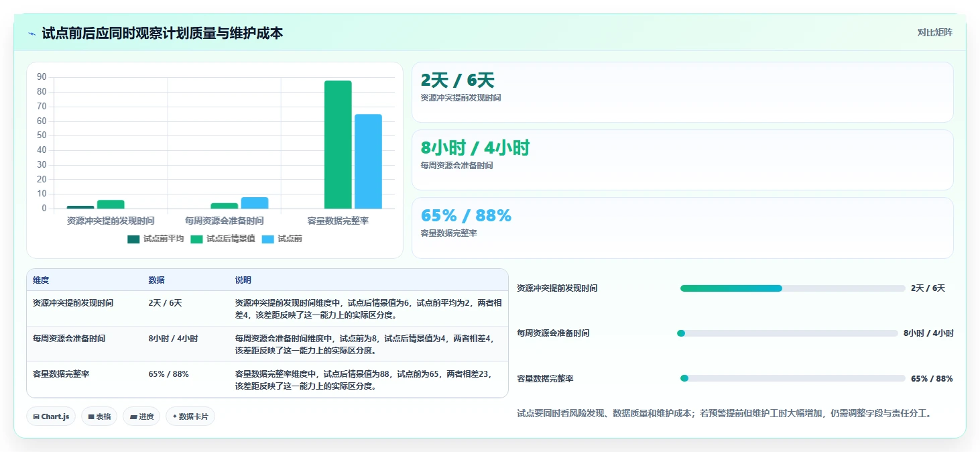Click the Chart.js tag
980x452 pixels.
(51, 416)
